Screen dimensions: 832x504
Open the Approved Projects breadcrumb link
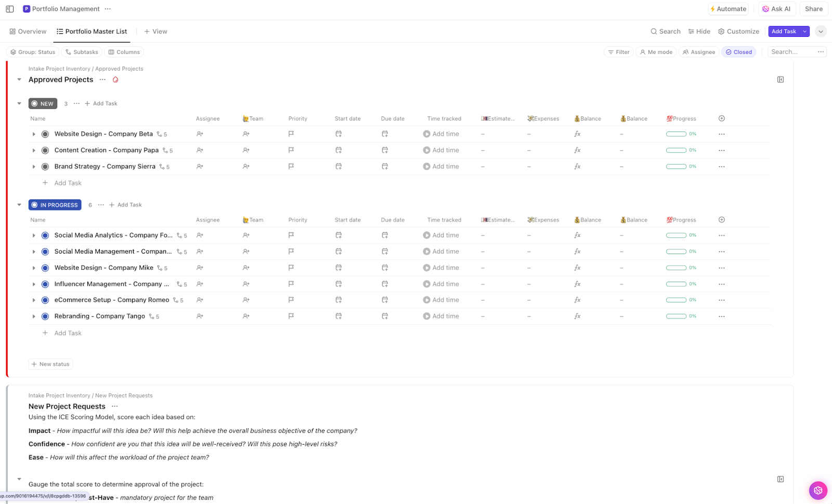[119, 69]
